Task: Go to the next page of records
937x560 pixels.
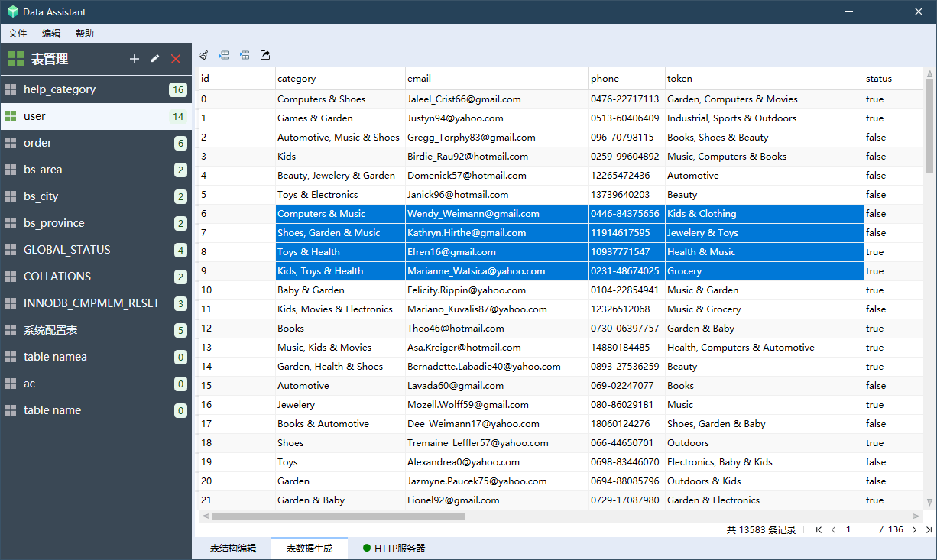Action: (914, 529)
